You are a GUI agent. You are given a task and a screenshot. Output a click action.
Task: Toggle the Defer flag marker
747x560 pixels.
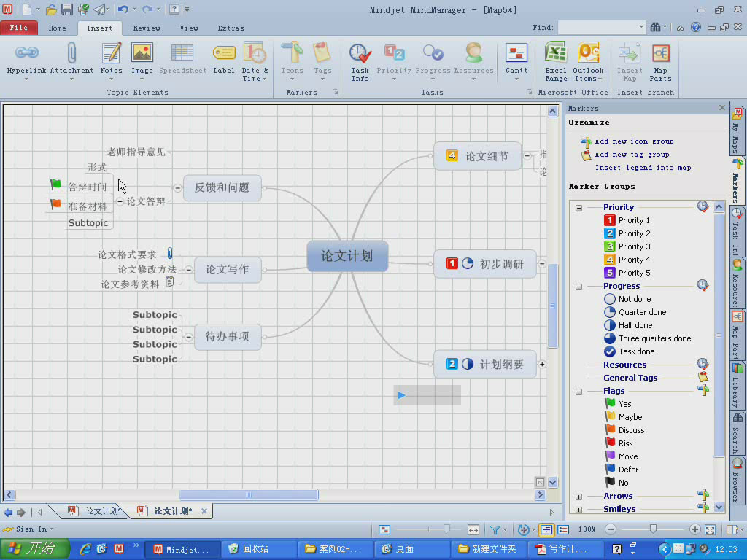click(x=621, y=469)
